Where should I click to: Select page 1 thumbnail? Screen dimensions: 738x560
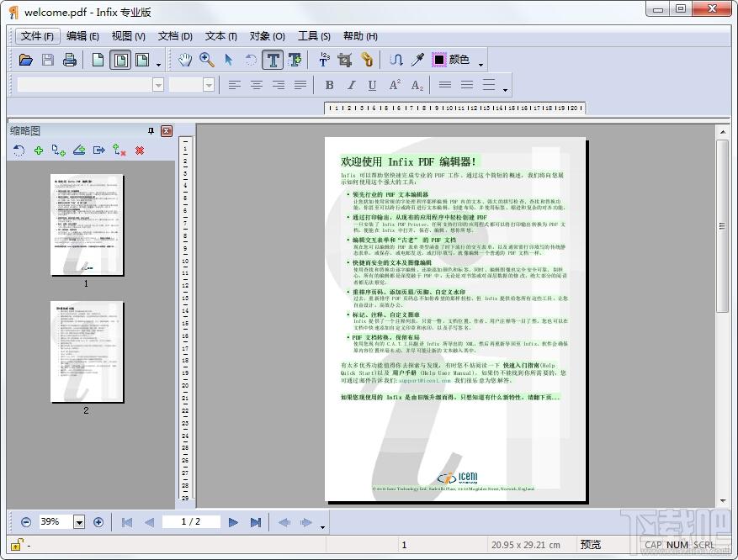87,225
